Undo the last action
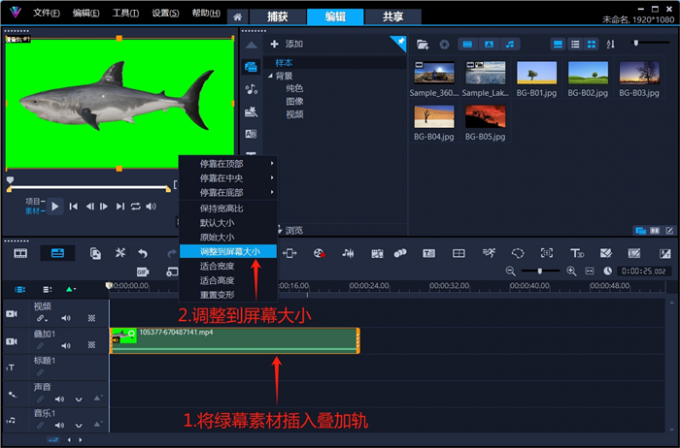Image resolution: width=680 pixels, height=448 pixels. coord(143,253)
